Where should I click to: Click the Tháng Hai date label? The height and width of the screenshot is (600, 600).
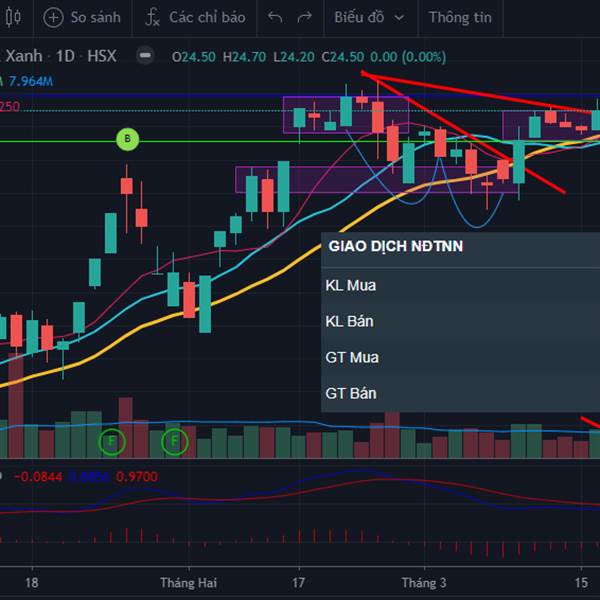188,583
